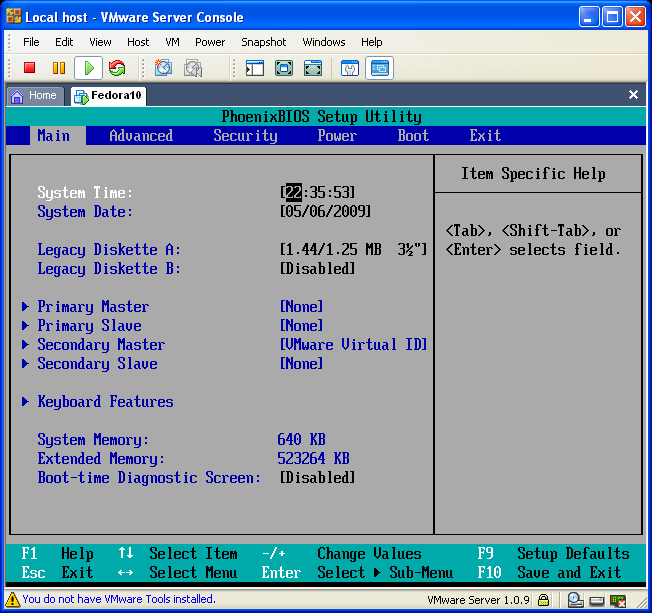Switch to the console view toolbar icon
Viewport: 652px width, 613px height.
pos(379,68)
